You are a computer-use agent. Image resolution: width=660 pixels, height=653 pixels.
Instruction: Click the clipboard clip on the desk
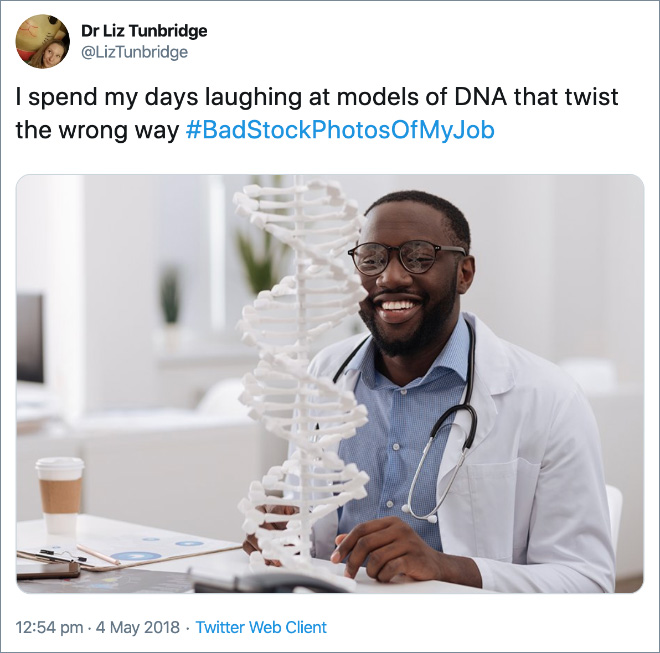(x=63, y=555)
